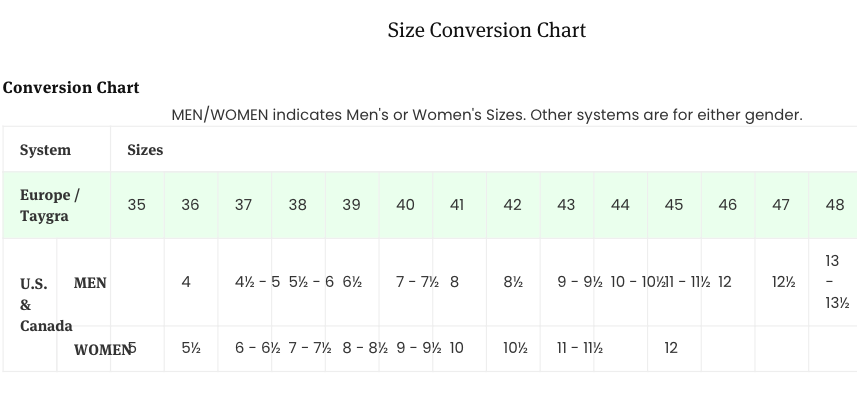Click the MEN/WOMEN explanatory caption text
The width and height of the screenshot is (857, 407).
tap(487, 115)
